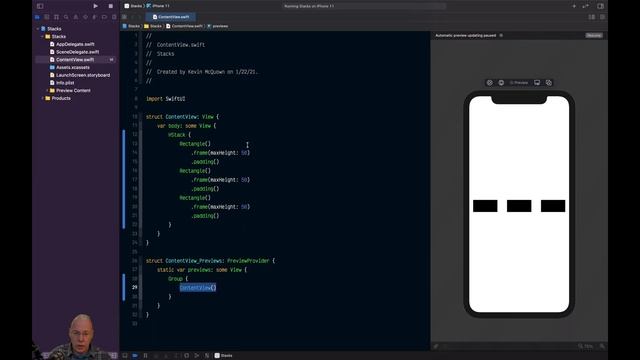Screen dimensions: 640x360
Task: Open the Find navigator magnifier icon
Action: [66, 17]
